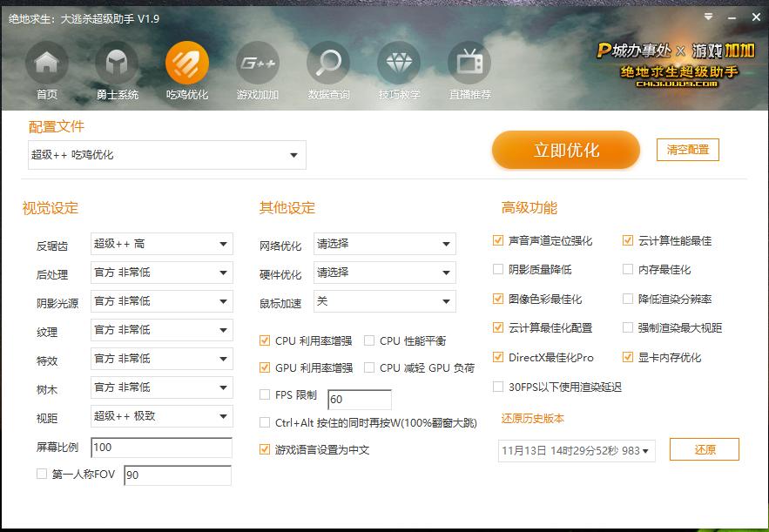Enable 第一人称FOV checkbox
The height and width of the screenshot is (532, 769).
39,475
